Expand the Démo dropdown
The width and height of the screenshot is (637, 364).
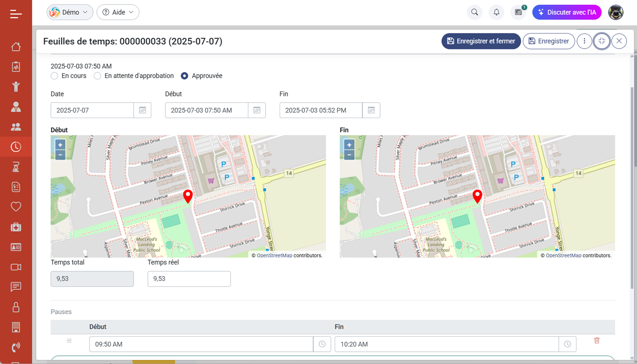coord(70,12)
